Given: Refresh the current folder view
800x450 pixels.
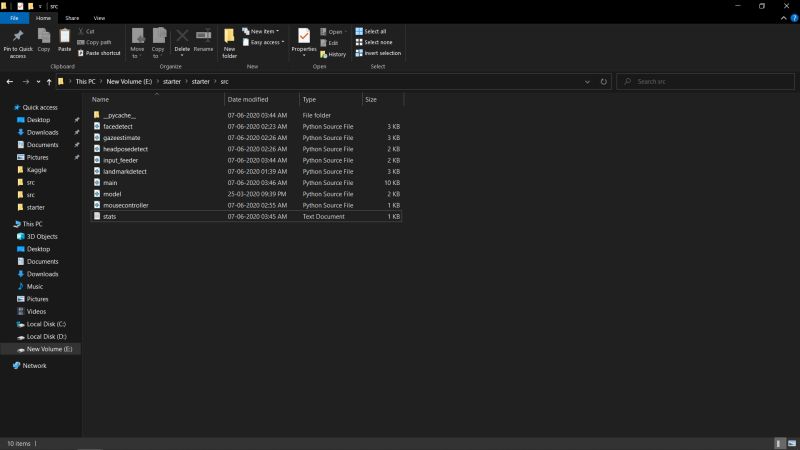Looking at the screenshot, I should (x=604, y=82).
